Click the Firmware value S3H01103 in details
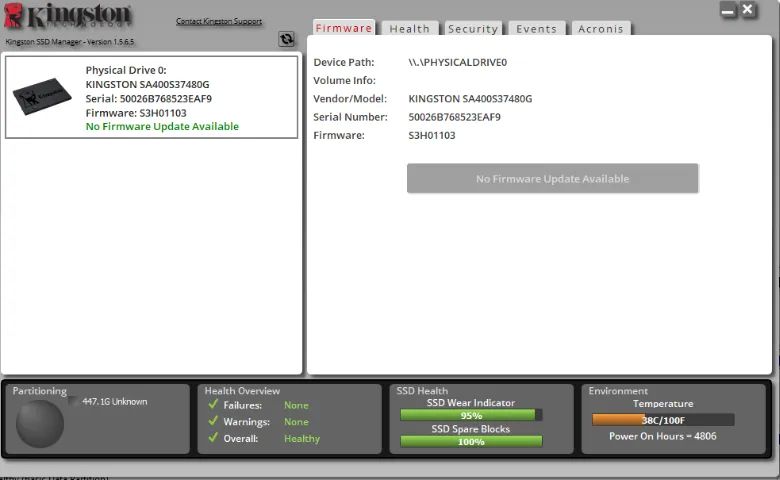The image size is (780, 480). click(x=432, y=135)
